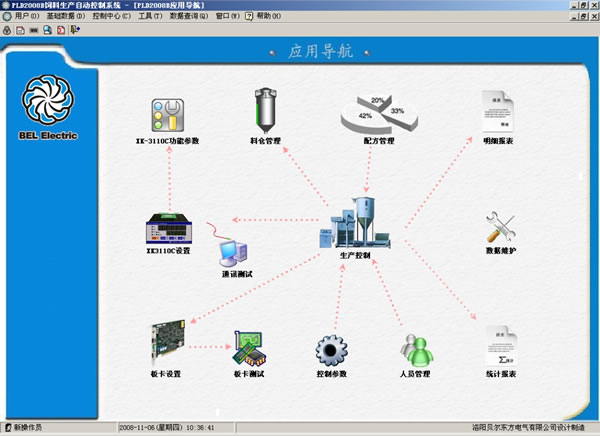Screen dimensions: 600x436
Task: Close the main application window
Action: (x=594, y=5)
